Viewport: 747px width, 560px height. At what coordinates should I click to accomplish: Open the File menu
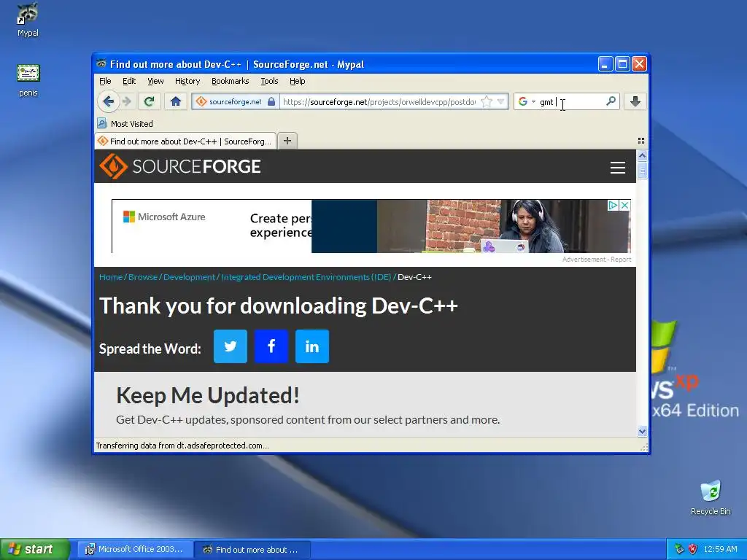pos(105,81)
